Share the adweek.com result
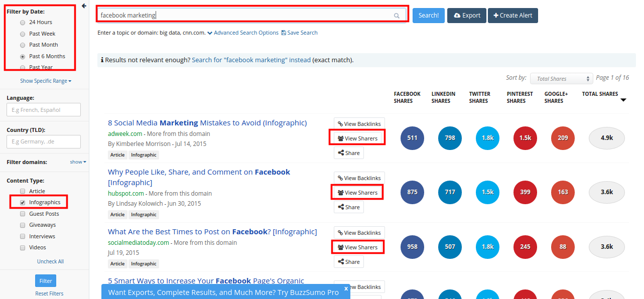This screenshot has height=299, width=644. coord(349,153)
